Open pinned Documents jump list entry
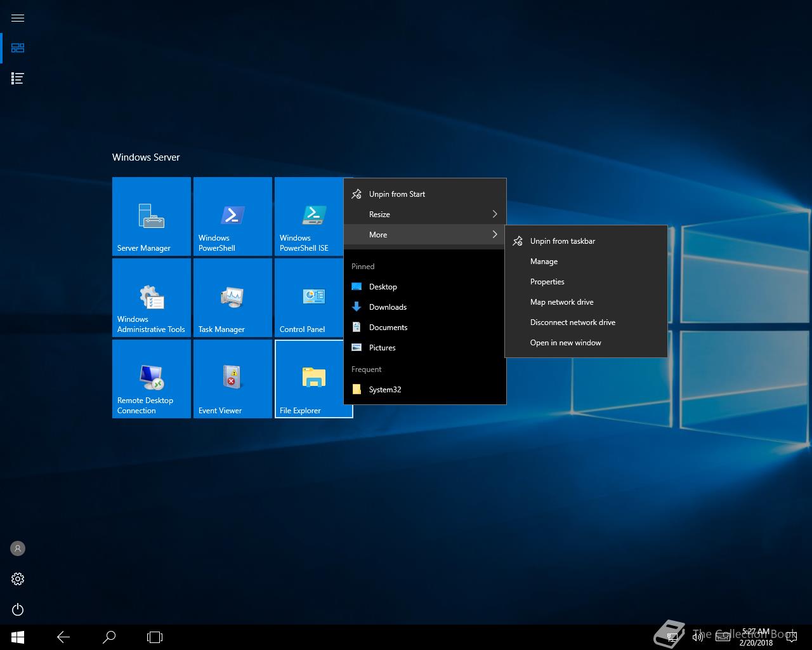Screen dimensions: 812x650 (x=425, y=328)
